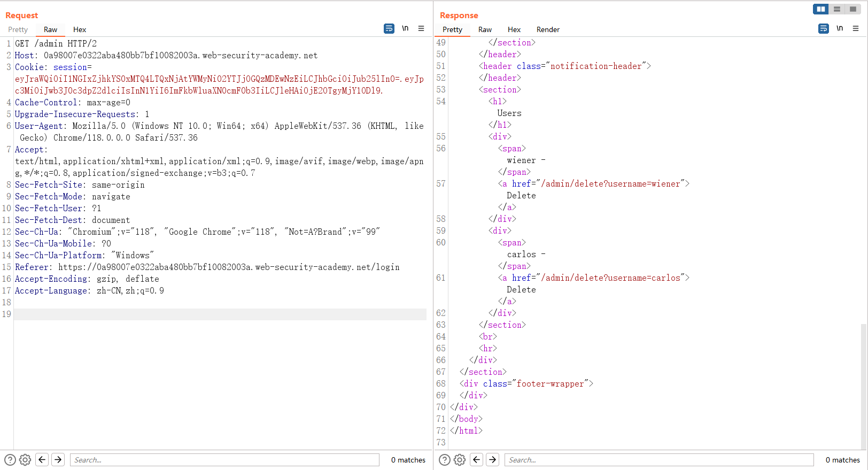Click the Referer header line
The height and width of the screenshot is (470, 868).
click(x=207, y=267)
